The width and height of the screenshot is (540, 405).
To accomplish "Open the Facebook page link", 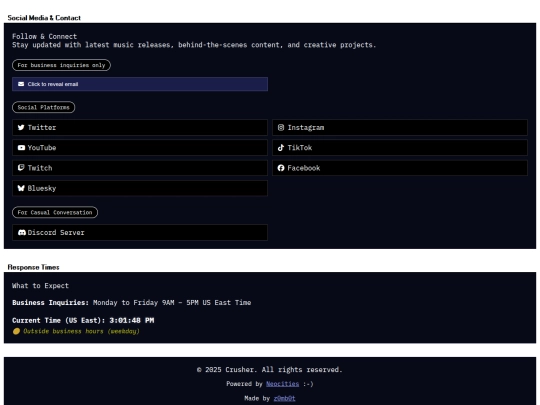I will point(400,168).
